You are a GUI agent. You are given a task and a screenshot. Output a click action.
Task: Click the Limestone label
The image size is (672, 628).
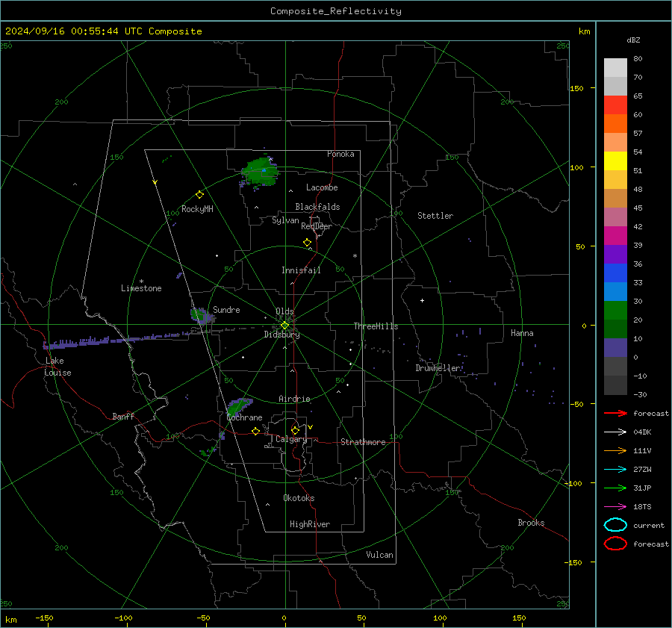click(x=141, y=288)
